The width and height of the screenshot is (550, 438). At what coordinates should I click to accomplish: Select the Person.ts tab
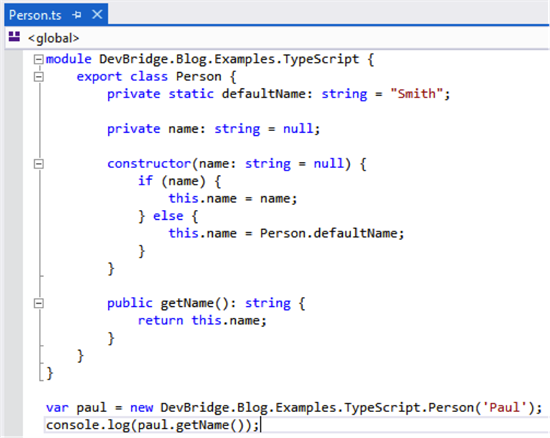(35, 15)
